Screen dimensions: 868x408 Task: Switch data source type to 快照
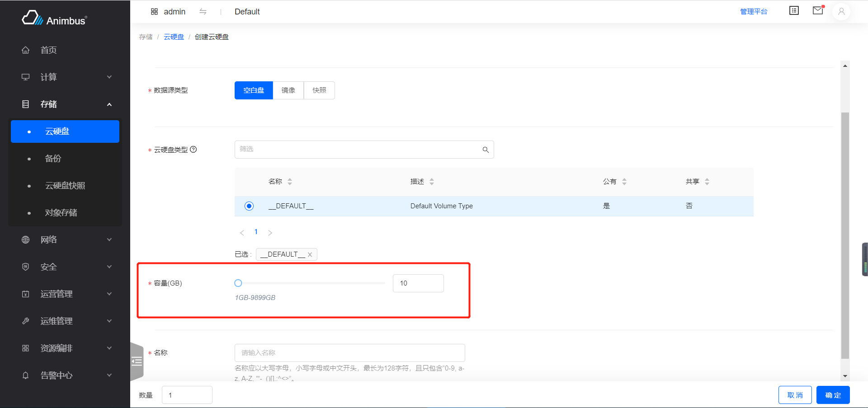319,90
